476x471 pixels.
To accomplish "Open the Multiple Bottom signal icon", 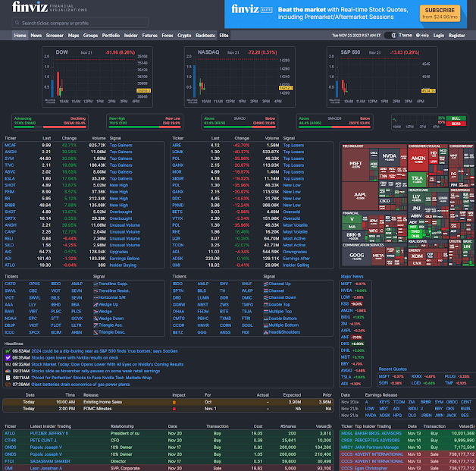I will click(x=266, y=325).
